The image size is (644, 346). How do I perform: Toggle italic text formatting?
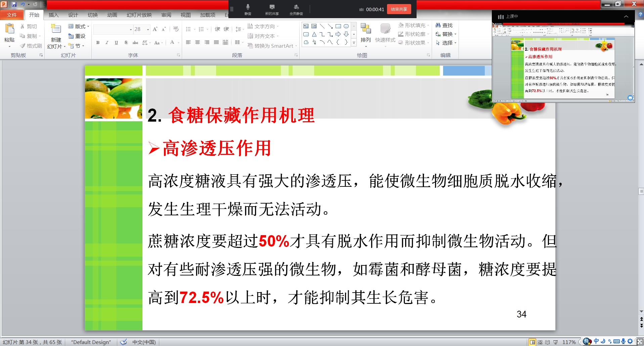pyautogui.click(x=107, y=43)
